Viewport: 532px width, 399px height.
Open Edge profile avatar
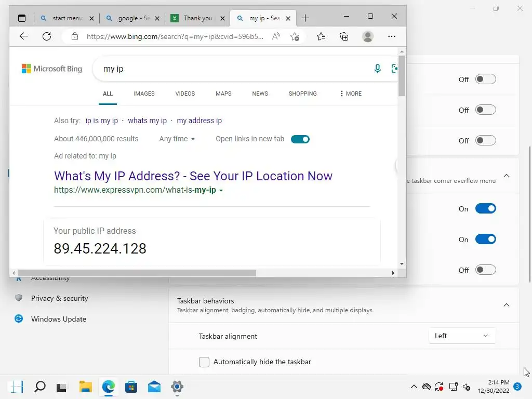tap(368, 36)
